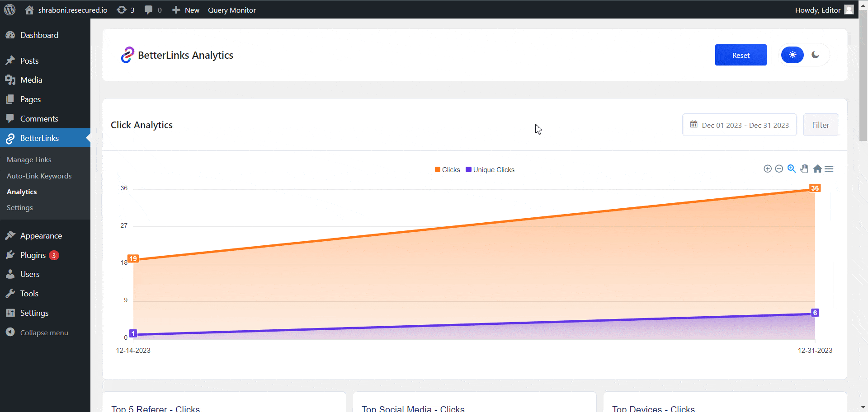Zoom out on the chart

click(x=779, y=169)
